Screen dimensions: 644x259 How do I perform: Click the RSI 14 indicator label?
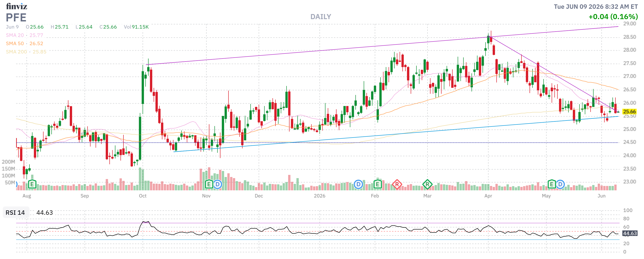pos(15,212)
